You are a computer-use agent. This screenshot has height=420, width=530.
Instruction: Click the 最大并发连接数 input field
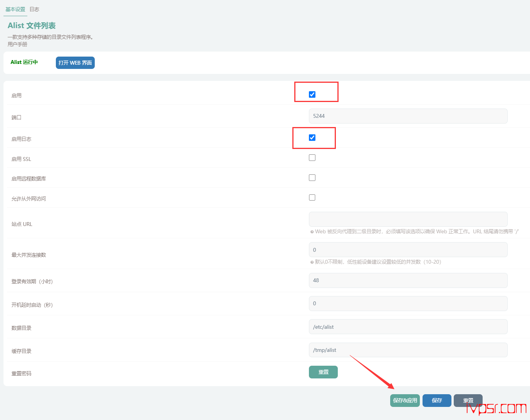[x=408, y=250]
